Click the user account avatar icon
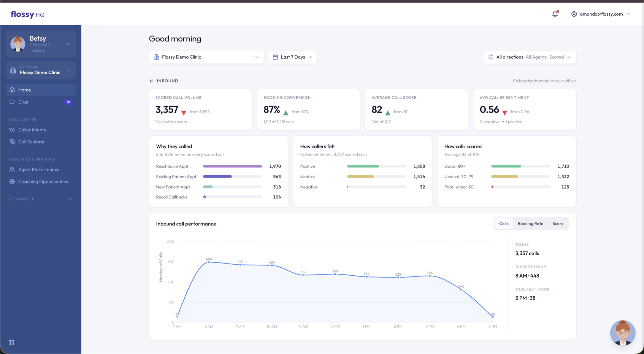Image resolution: width=644 pixels, height=354 pixels. pyautogui.click(x=574, y=14)
